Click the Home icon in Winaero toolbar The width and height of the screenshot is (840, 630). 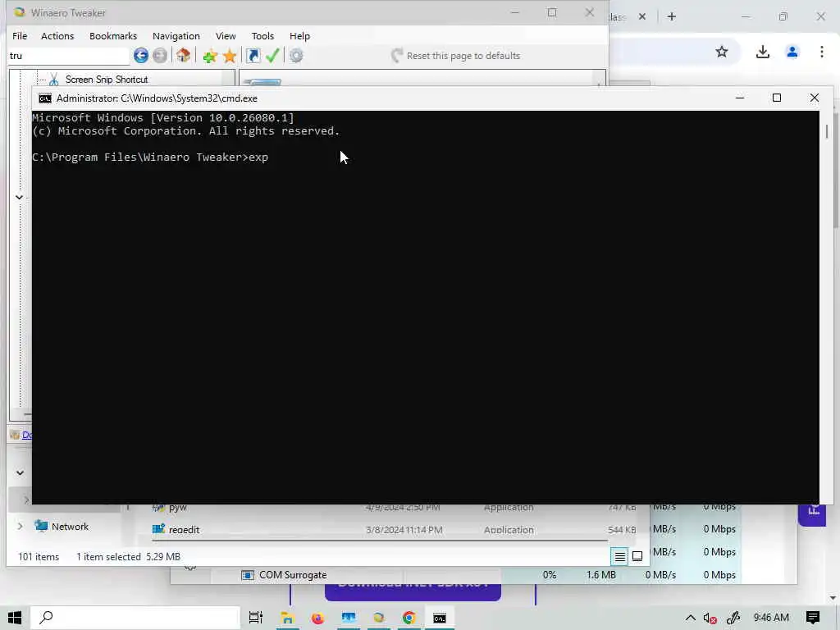coord(183,55)
